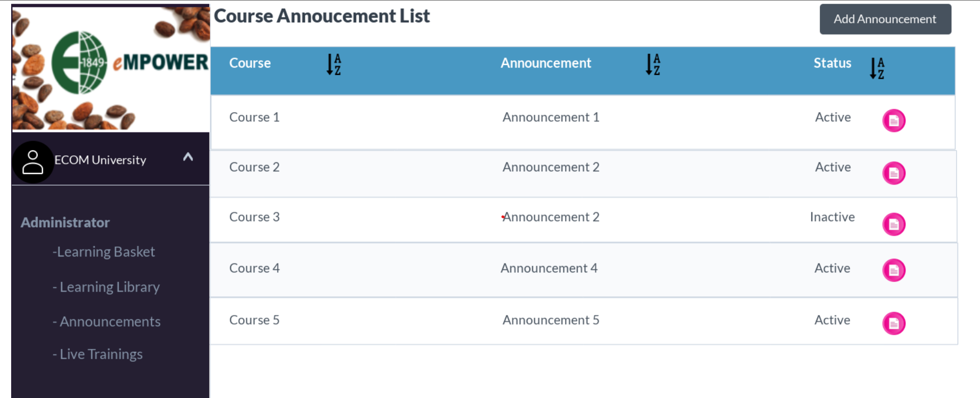This screenshot has height=398, width=980.
Task: Open the pink document icon for Course 4
Action: [894, 270]
